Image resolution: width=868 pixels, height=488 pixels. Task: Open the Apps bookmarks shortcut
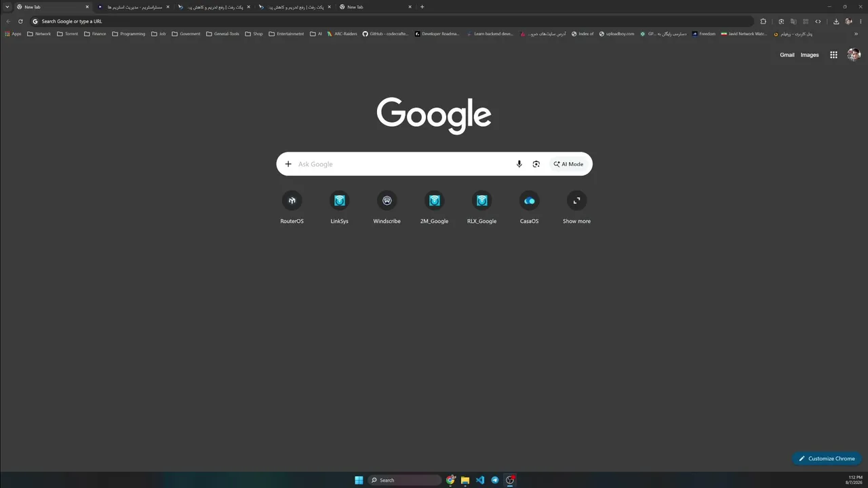(x=13, y=34)
